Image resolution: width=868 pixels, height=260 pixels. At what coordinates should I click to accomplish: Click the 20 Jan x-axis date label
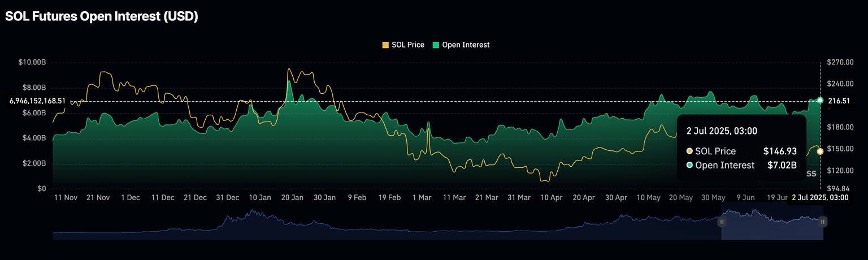(x=292, y=198)
